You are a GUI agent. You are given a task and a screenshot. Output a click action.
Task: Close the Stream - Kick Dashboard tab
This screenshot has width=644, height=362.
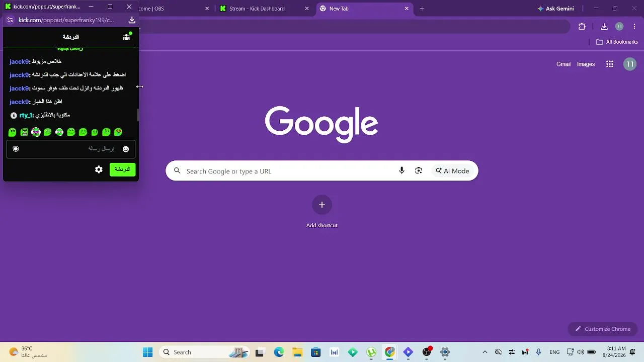click(x=307, y=9)
